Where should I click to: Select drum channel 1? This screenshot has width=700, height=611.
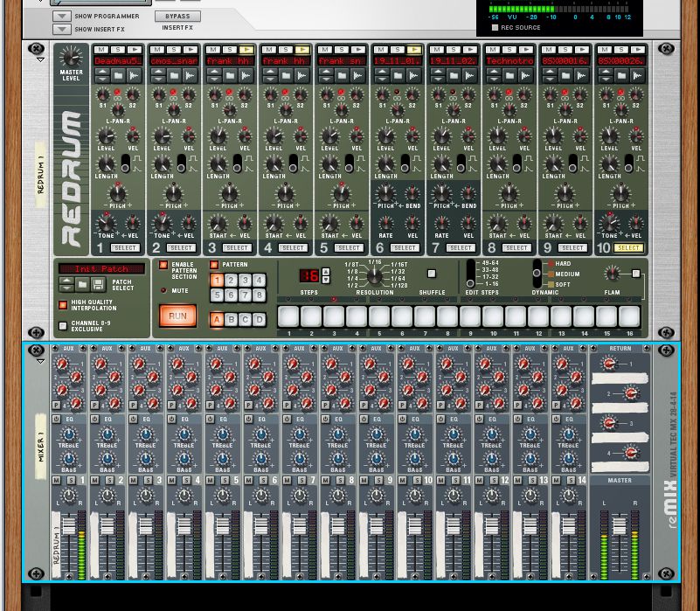(x=125, y=247)
